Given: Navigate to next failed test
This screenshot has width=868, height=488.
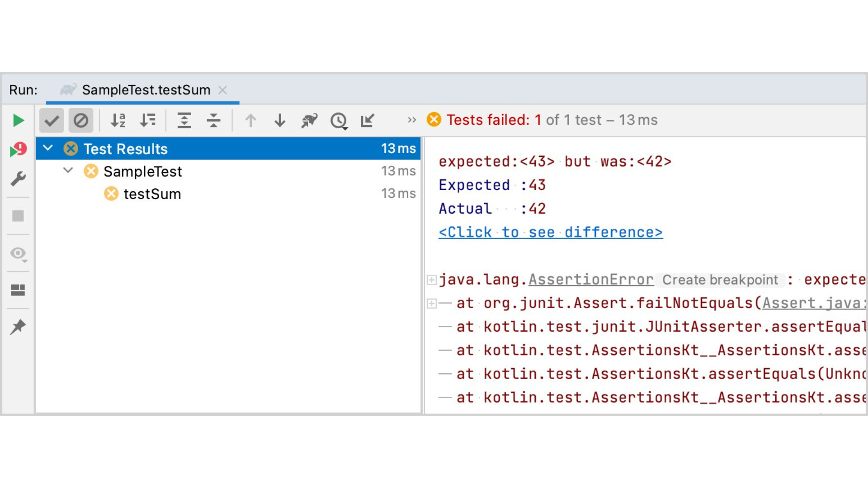Looking at the screenshot, I should [279, 121].
